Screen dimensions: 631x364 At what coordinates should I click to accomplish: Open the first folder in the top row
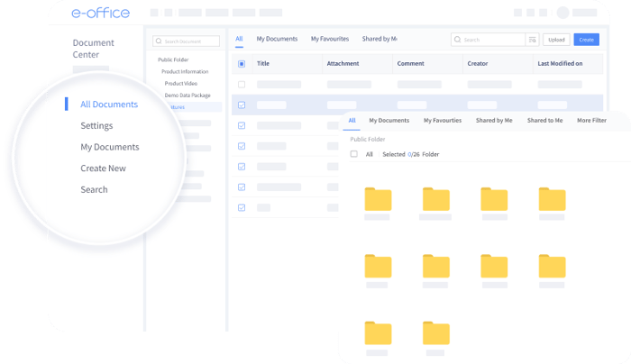[x=378, y=198]
